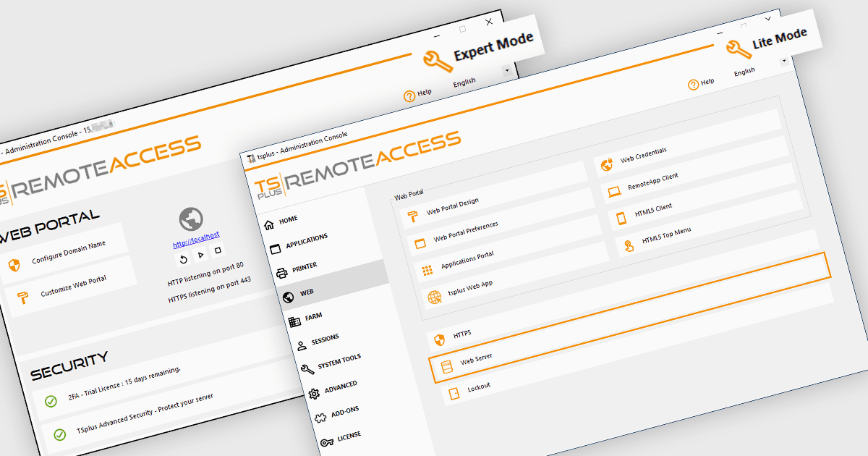Click the Applications window icon
The width and height of the screenshot is (868, 456).
coord(275,248)
